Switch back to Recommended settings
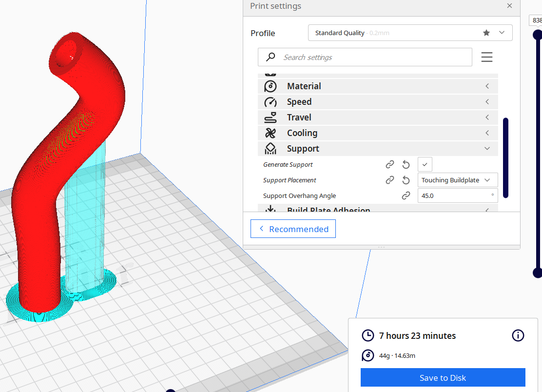 coord(293,229)
